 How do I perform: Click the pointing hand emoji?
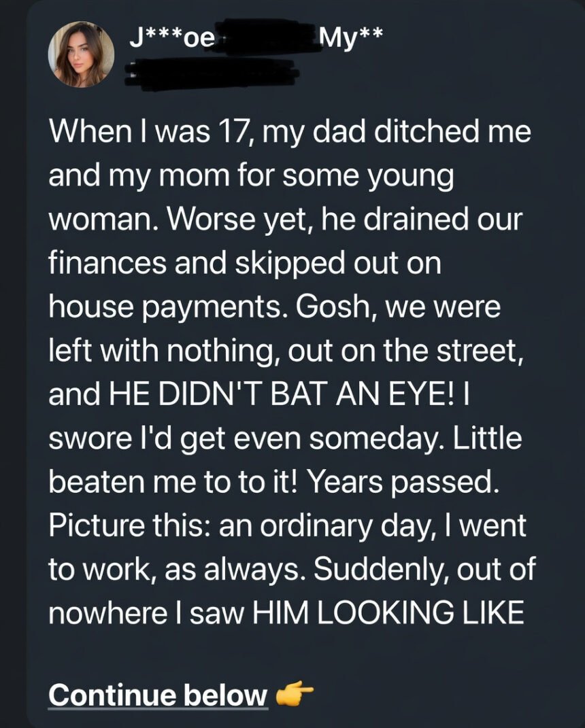point(295,694)
